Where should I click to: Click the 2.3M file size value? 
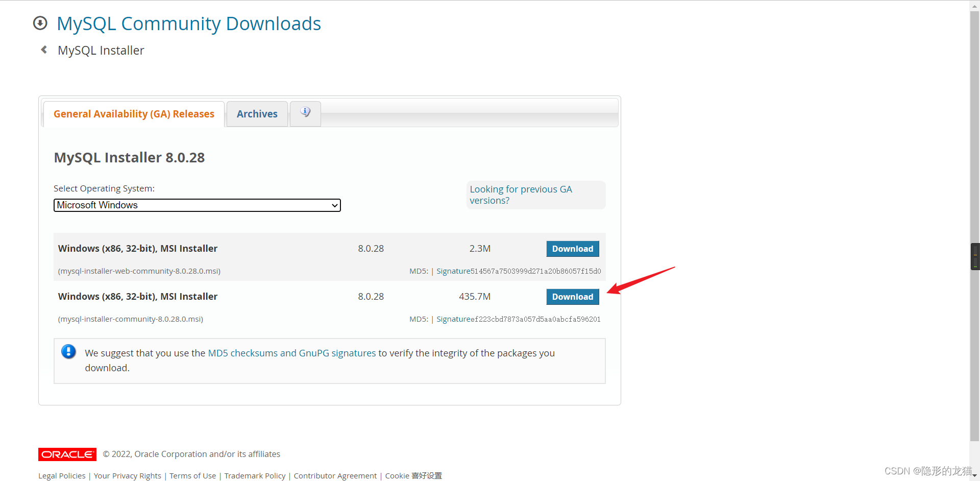480,249
